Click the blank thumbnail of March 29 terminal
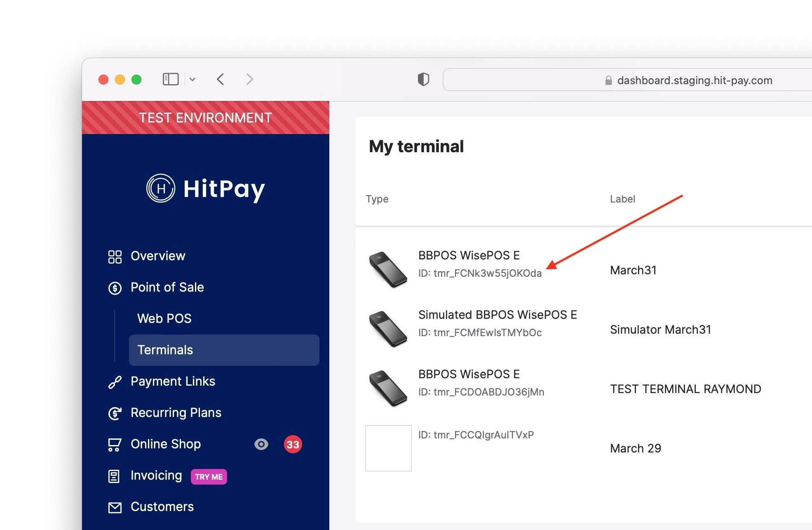This screenshot has height=530, width=812. pyautogui.click(x=388, y=448)
